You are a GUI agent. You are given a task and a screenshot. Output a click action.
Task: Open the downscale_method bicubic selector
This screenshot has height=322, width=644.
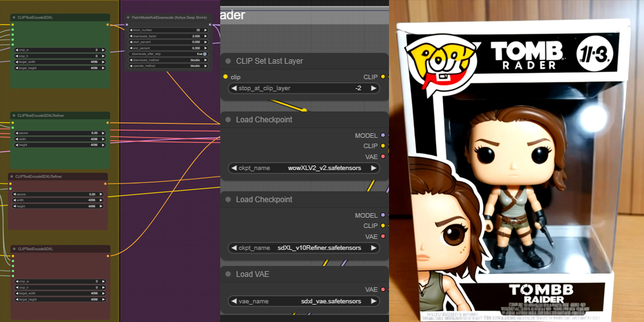(x=168, y=60)
